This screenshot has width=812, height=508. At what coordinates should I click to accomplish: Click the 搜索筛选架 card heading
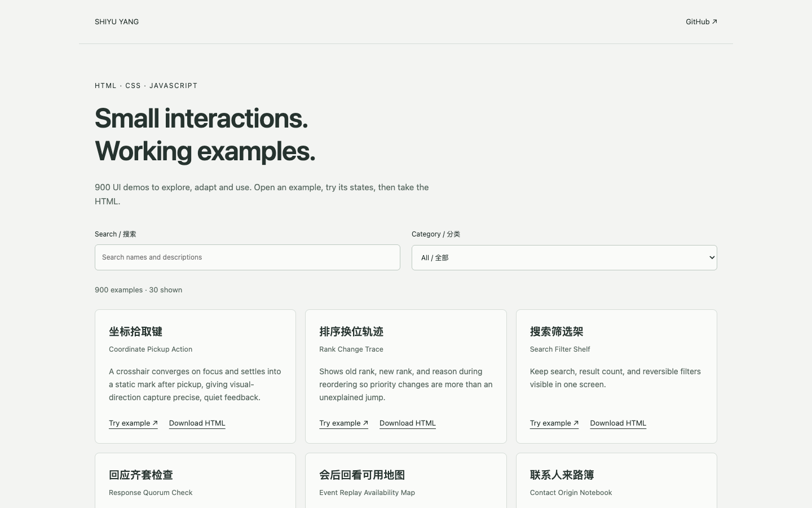click(557, 332)
